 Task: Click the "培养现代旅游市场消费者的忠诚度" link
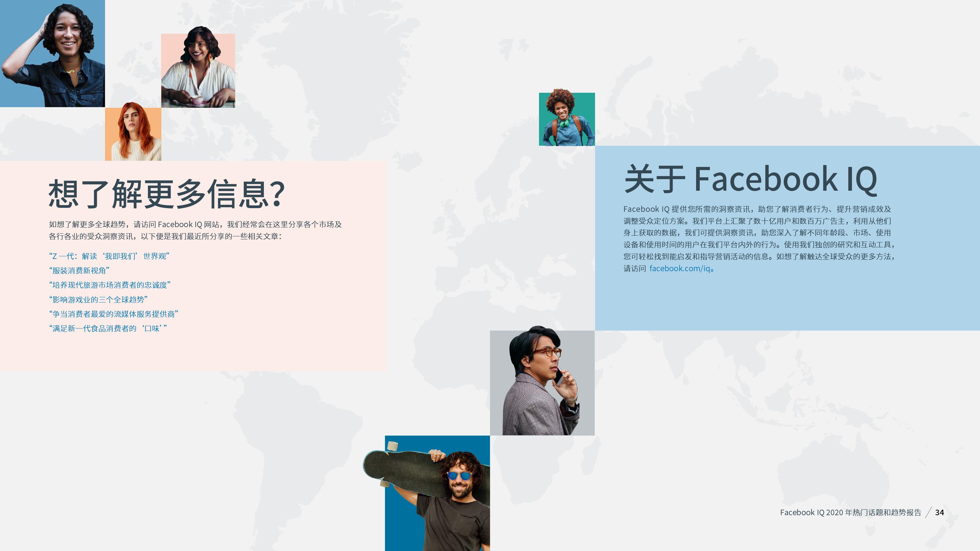110,285
